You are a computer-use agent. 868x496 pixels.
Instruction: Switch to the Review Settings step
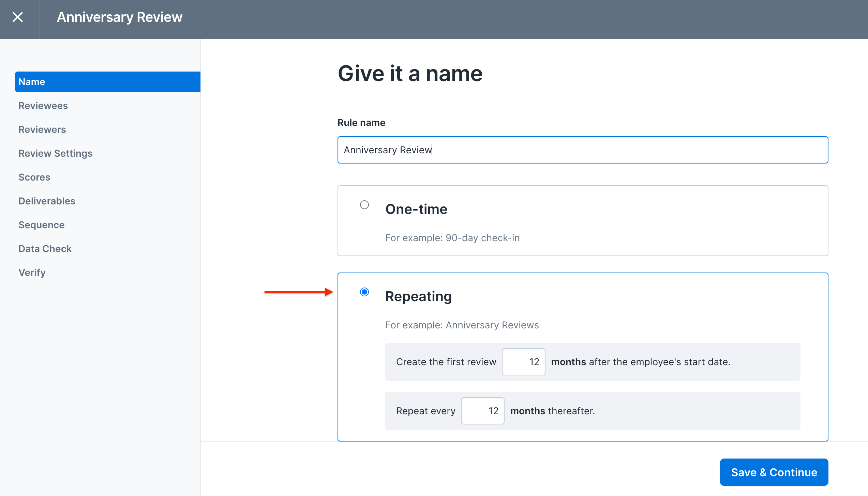tap(56, 153)
